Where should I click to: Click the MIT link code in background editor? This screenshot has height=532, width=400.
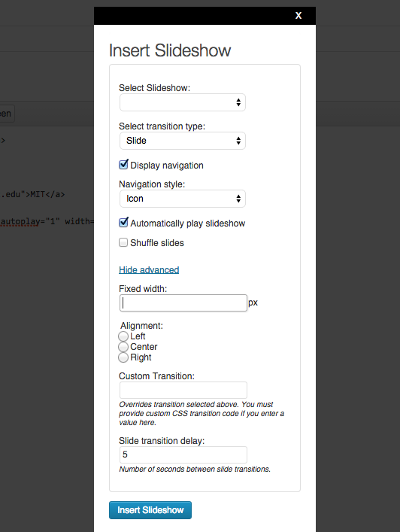[x=33, y=194]
